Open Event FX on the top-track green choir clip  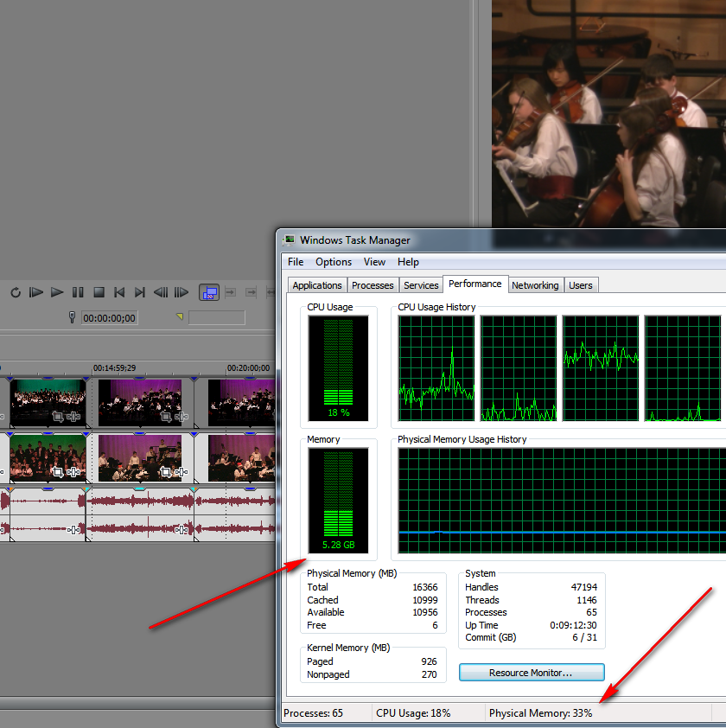pyautogui.click(x=73, y=417)
